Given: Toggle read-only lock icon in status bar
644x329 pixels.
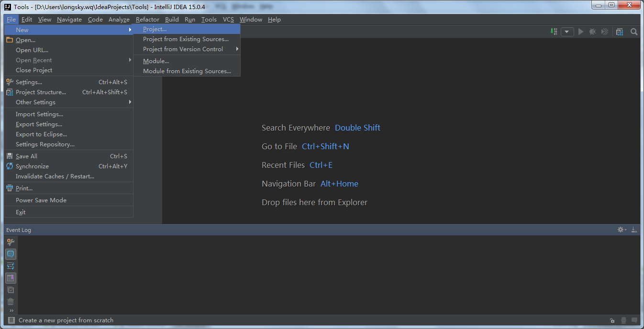Looking at the screenshot, I should pyautogui.click(x=612, y=320).
